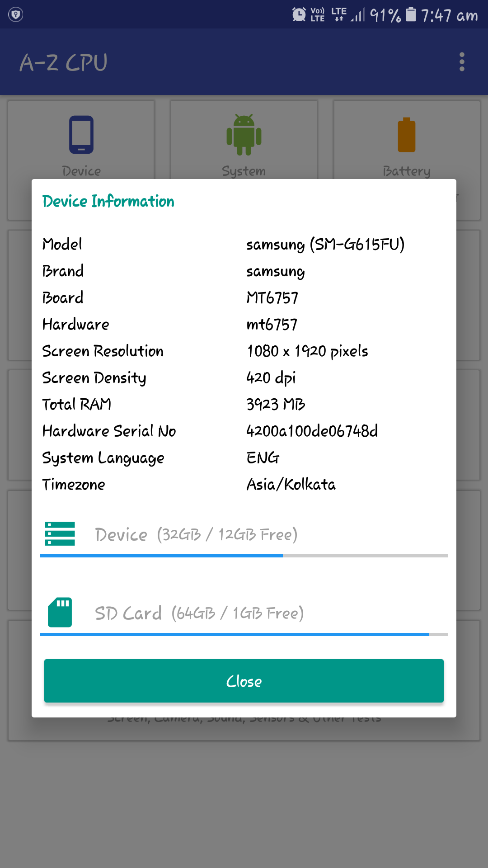The height and width of the screenshot is (868, 488).
Task: Open the three-dot overflow menu
Action: 462,62
